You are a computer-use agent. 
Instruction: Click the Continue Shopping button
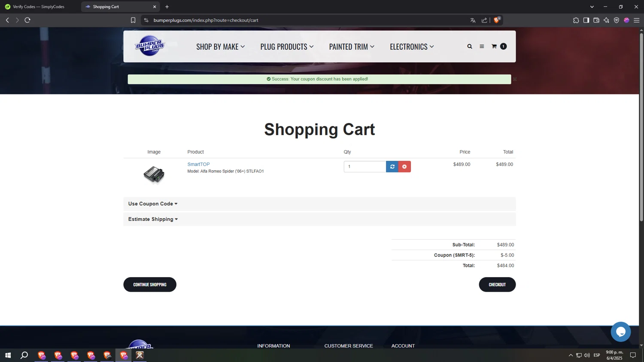pyautogui.click(x=150, y=284)
